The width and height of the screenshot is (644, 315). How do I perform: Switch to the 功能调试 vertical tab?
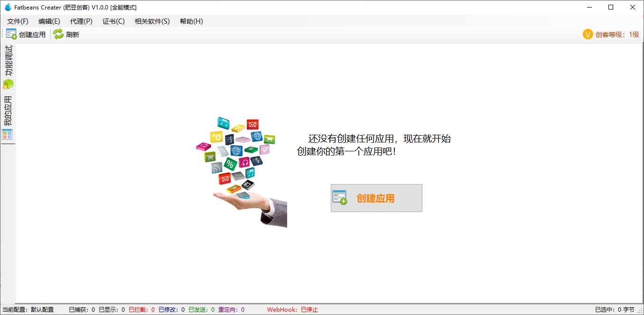pos(8,62)
